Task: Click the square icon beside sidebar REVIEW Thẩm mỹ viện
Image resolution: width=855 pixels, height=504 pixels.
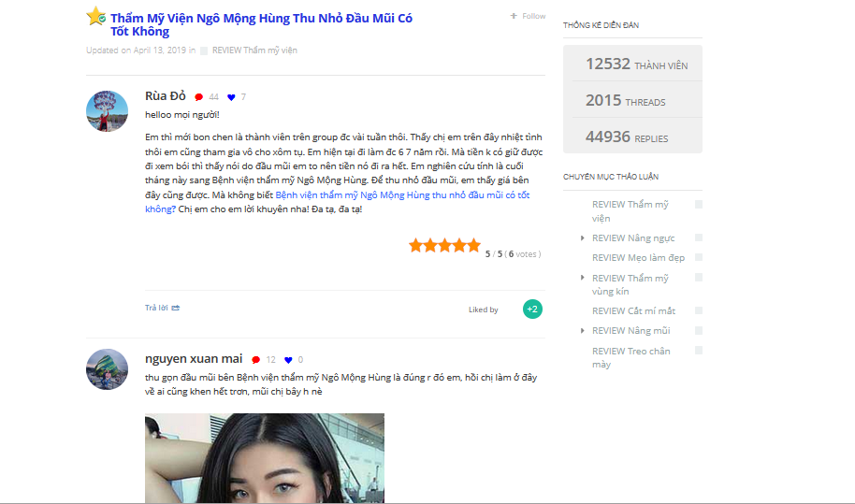Action: pos(699,205)
